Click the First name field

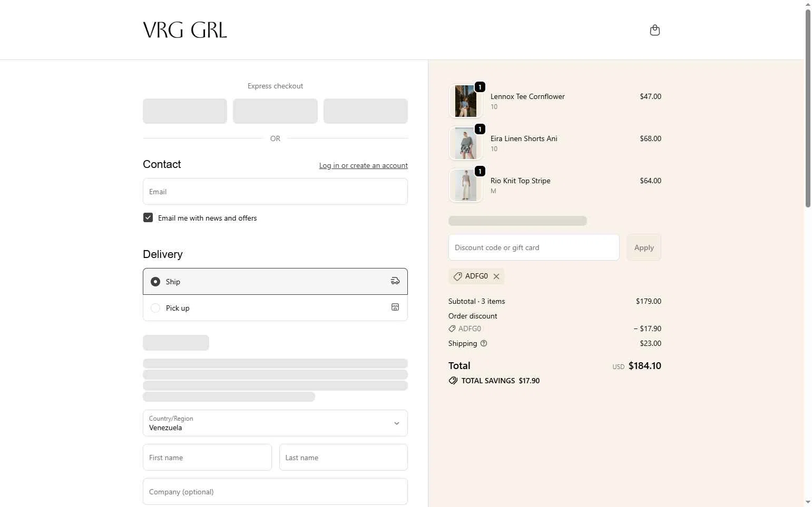point(207,458)
